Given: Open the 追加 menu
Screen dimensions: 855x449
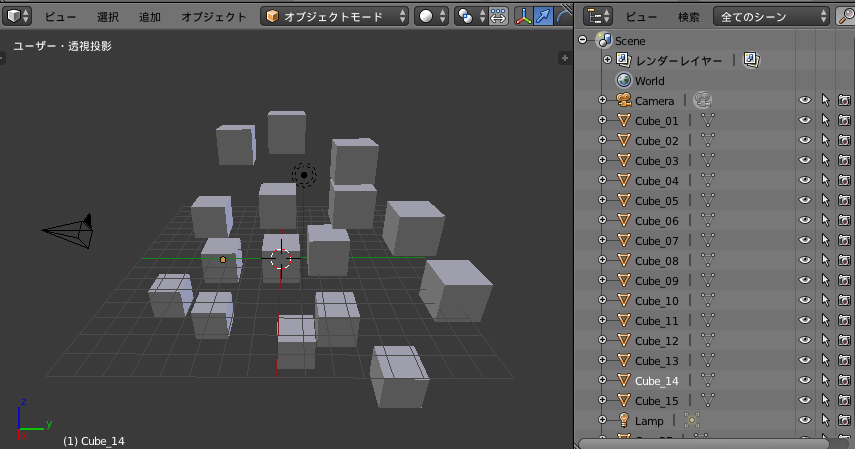Looking at the screenshot, I should 149,17.
